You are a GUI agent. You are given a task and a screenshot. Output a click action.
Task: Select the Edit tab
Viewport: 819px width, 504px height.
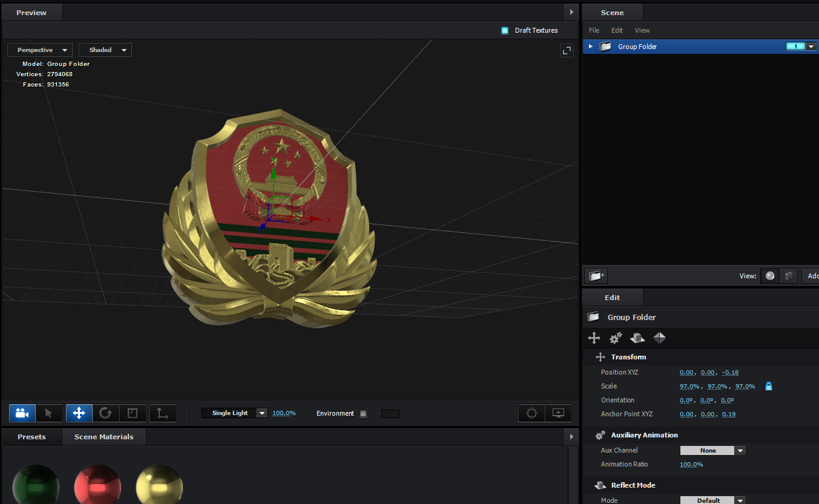(x=613, y=298)
